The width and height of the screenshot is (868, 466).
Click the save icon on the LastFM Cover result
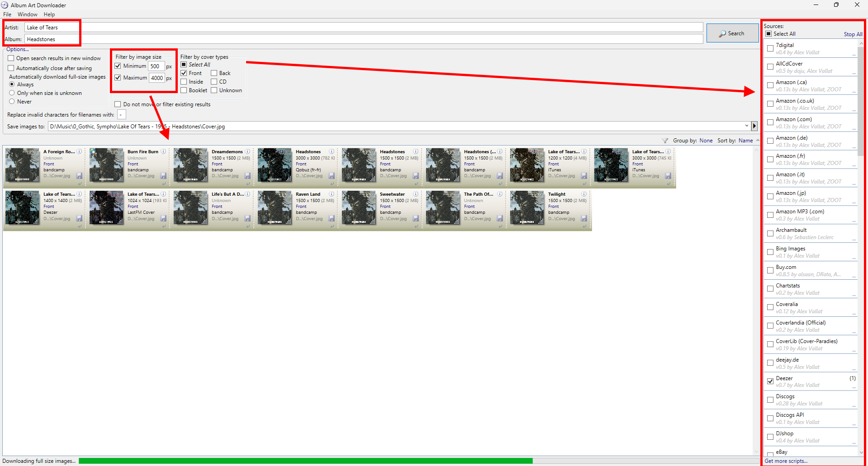tap(163, 218)
